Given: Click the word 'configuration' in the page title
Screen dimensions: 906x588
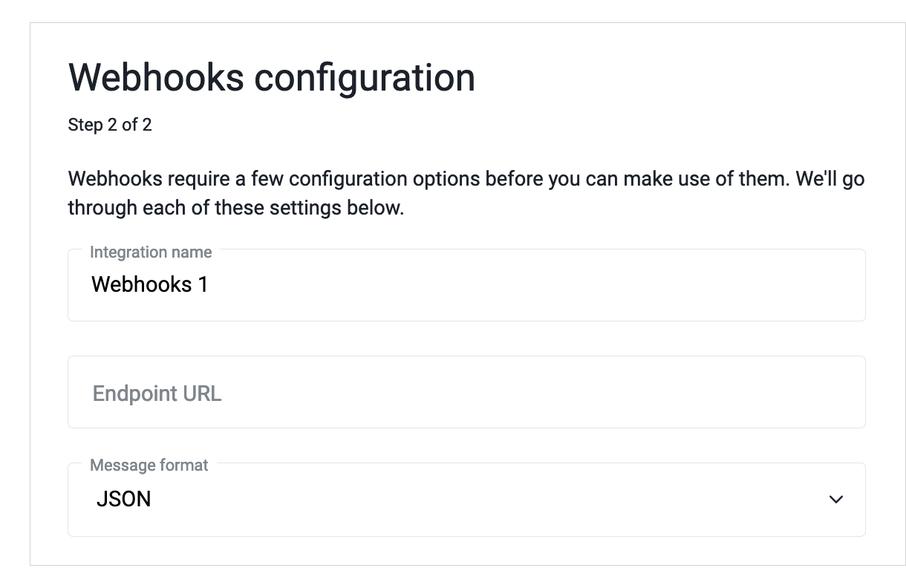Looking at the screenshot, I should (x=365, y=78).
